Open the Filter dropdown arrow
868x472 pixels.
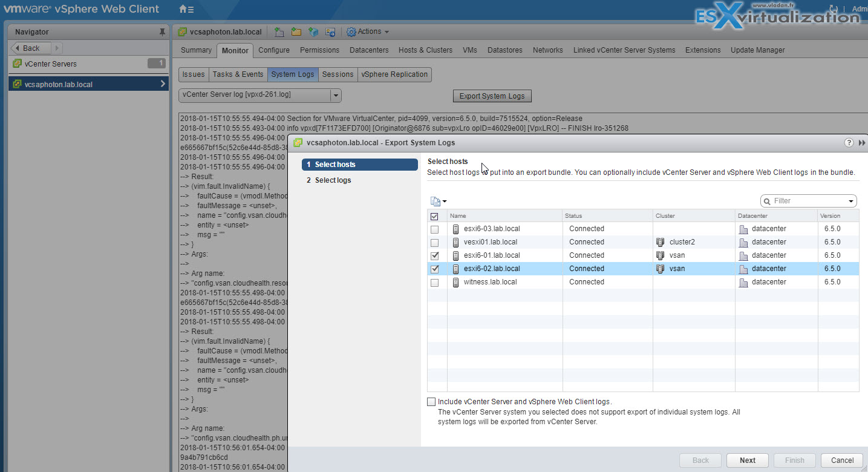851,201
